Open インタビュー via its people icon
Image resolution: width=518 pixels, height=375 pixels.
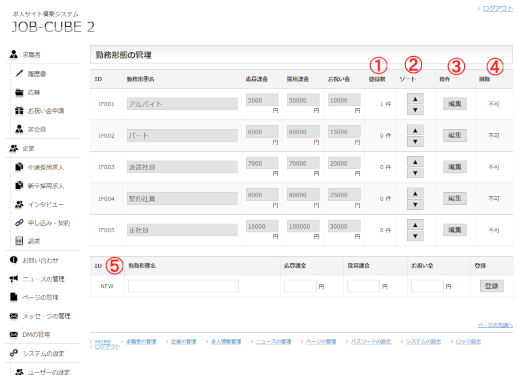pyautogui.click(x=19, y=204)
